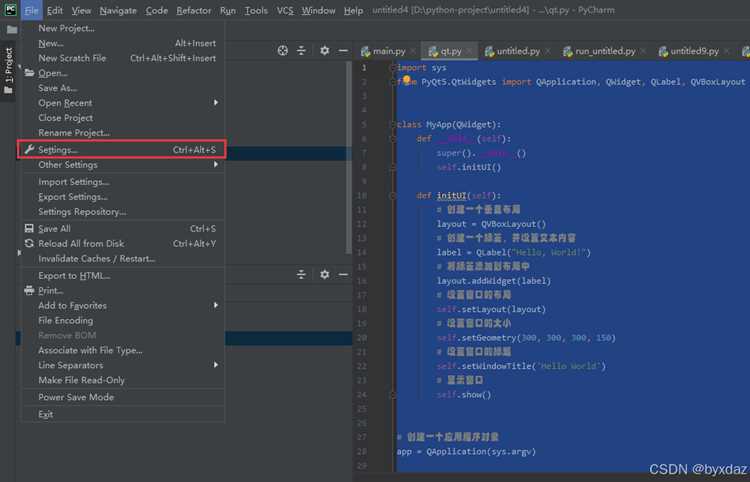750x482 pixels.
Task: Choose Export Settings...
Action: tap(123, 197)
